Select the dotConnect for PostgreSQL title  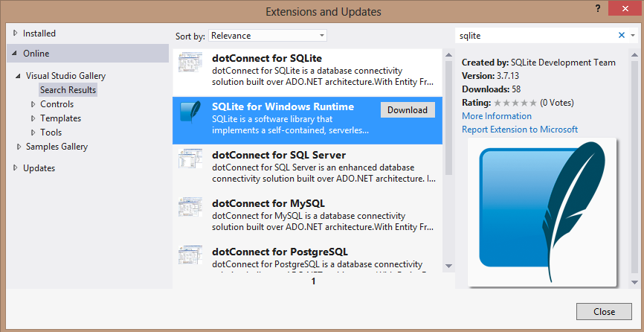[x=280, y=252]
